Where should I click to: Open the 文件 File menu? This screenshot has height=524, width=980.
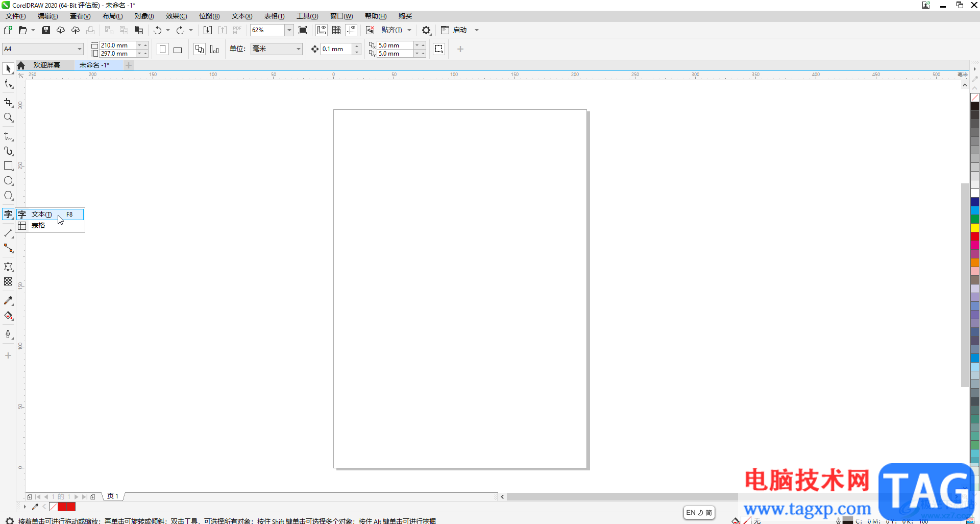point(16,16)
